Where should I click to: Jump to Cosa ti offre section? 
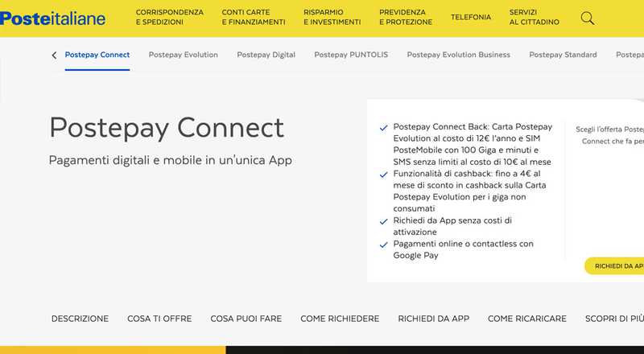159,319
